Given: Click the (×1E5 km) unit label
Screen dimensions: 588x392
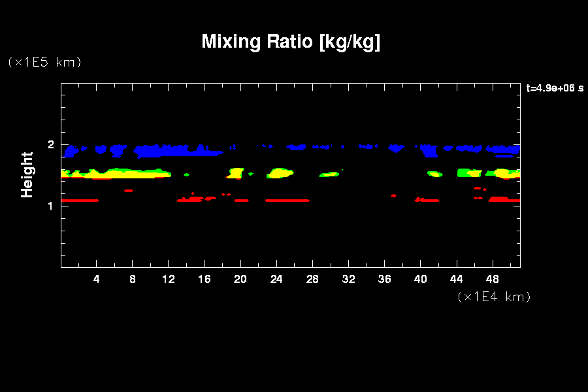Looking at the screenshot, I should tap(44, 62).
